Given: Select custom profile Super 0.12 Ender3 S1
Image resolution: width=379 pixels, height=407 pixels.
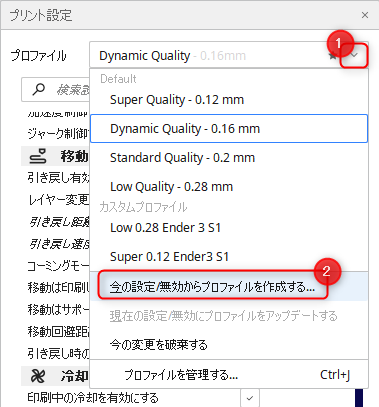Looking at the screenshot, I should (x=229, y=257).
